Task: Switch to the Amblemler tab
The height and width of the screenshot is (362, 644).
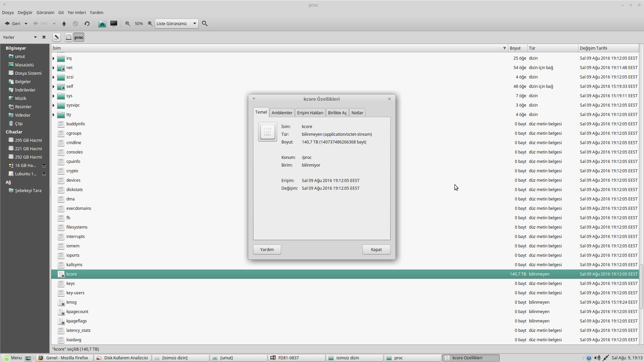Action: 282,113
